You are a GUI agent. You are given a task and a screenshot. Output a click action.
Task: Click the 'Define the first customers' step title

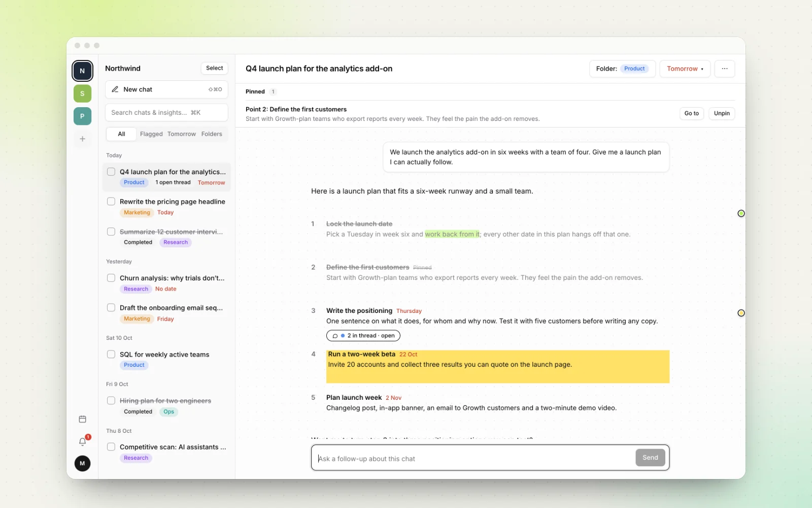point(367,267)
